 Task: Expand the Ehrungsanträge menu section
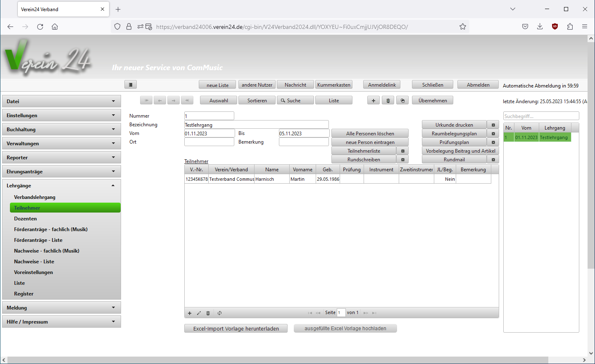click(62, 171)
